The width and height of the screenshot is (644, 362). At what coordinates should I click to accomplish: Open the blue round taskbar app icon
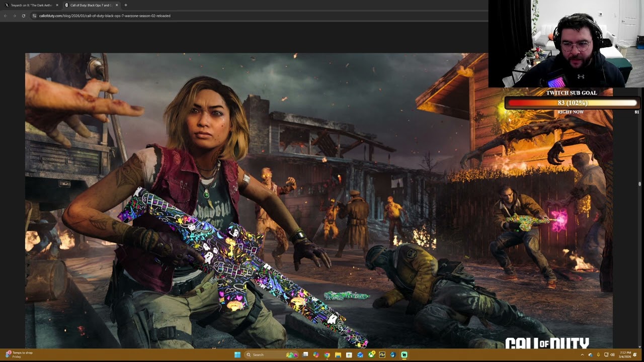[x=393, y=354]
